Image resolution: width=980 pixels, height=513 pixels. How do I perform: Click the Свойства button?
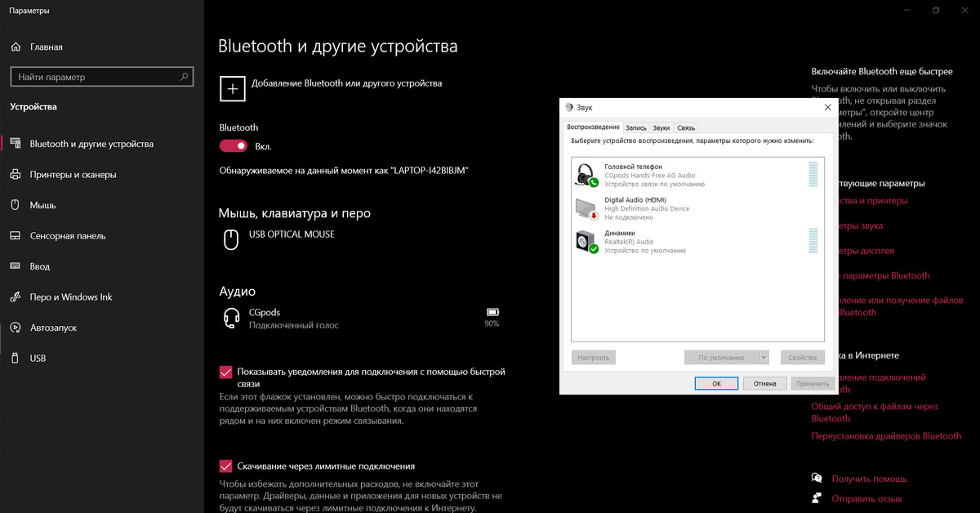click(802, 357)
